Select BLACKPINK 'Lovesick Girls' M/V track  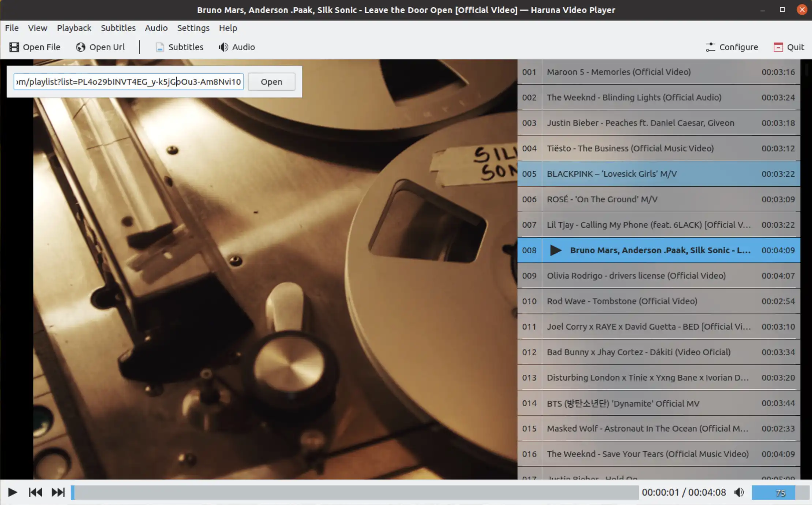click(x=659, y=174)
